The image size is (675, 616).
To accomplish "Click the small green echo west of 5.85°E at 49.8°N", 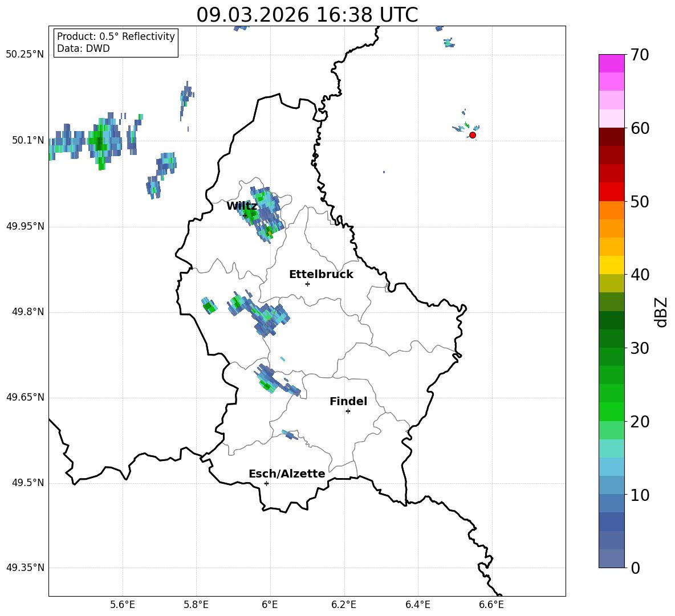I will 209,306.
